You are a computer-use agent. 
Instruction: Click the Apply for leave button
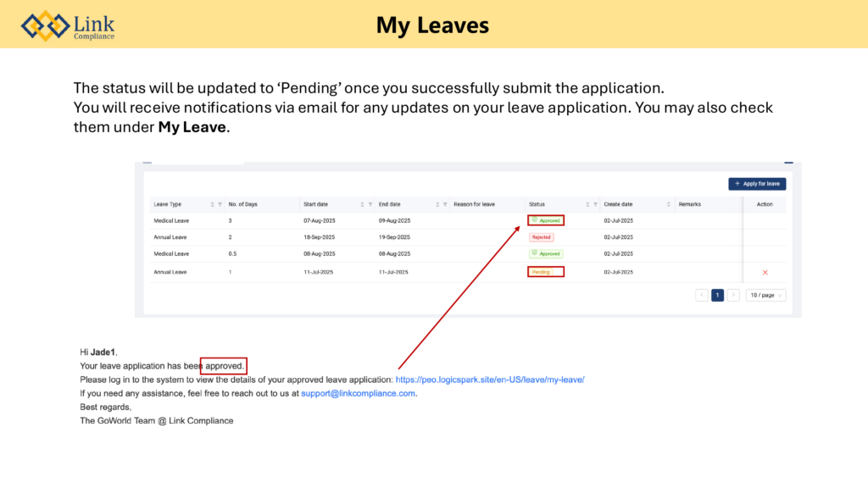point(757,184)
